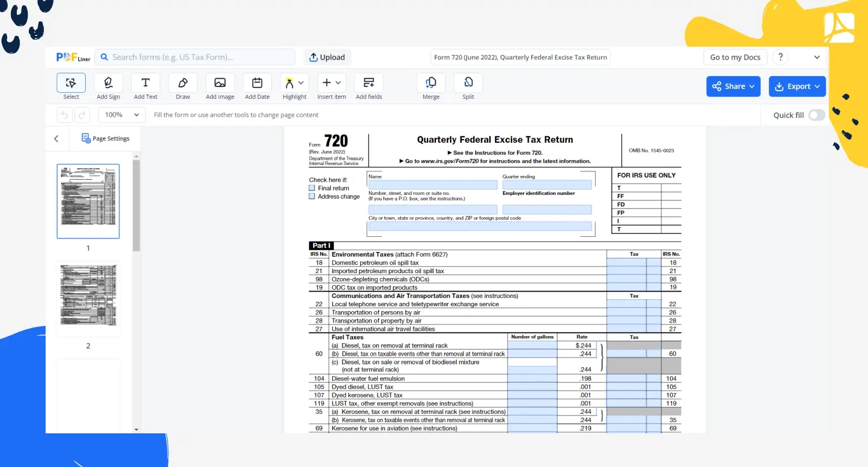Click 'Dyed kerosene, LUST tax' row
The image size is (868, 467).
point(367,395)
